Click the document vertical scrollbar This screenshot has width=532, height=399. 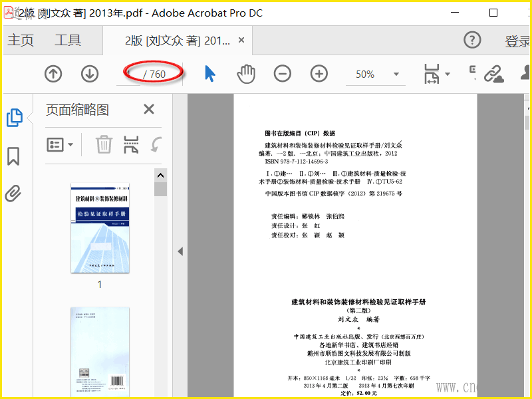pyautogui.click(x=527, y=122)
